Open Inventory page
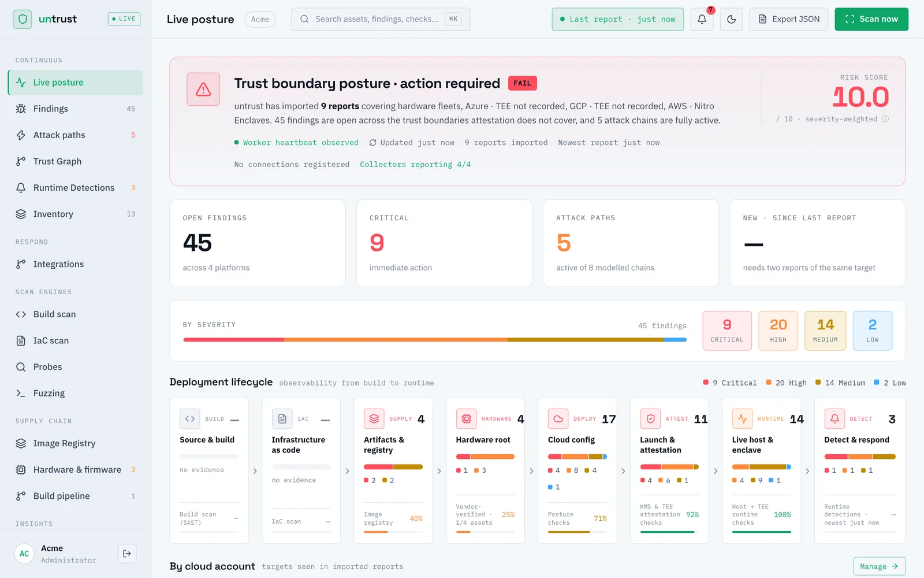This screenshot has width=924, height=578. (76, 214)
